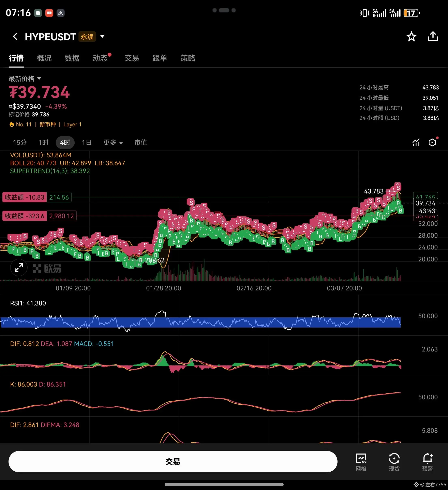448x490 pixels.
Task: Tap the Layer 1 category link
Action: pyautogui.click(x=72, y=125)
